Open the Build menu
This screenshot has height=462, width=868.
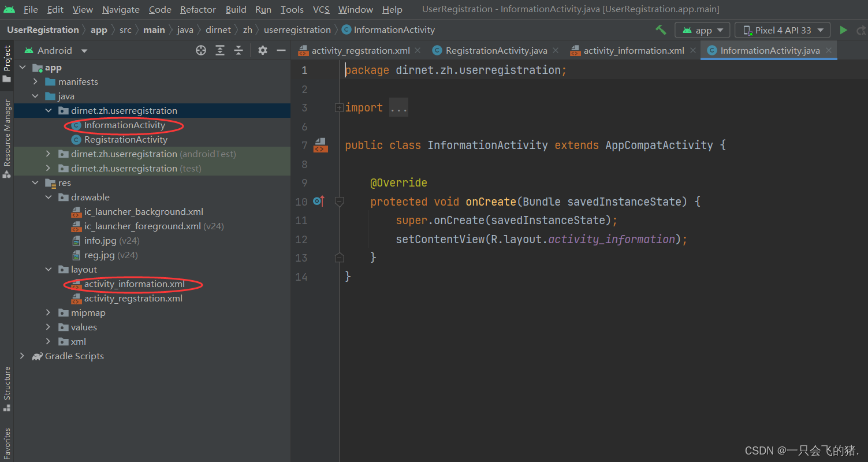pyautogui.click(x=236, y=10)
